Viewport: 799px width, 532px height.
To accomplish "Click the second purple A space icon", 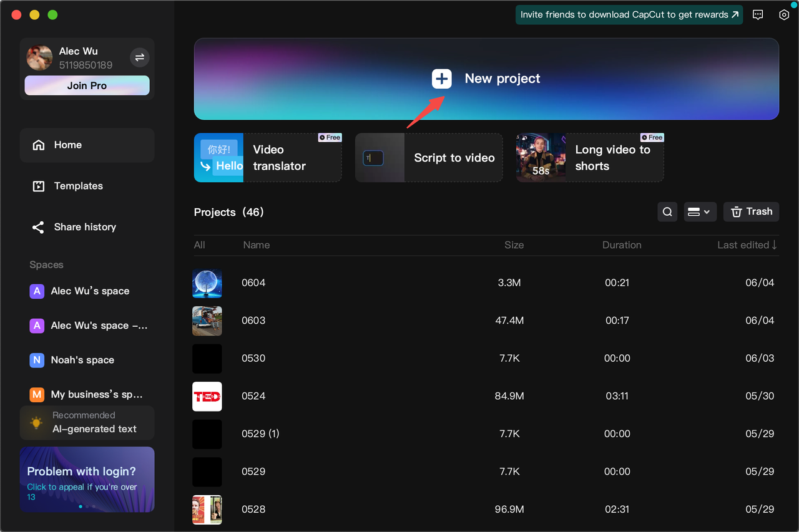I will [37, 326].
